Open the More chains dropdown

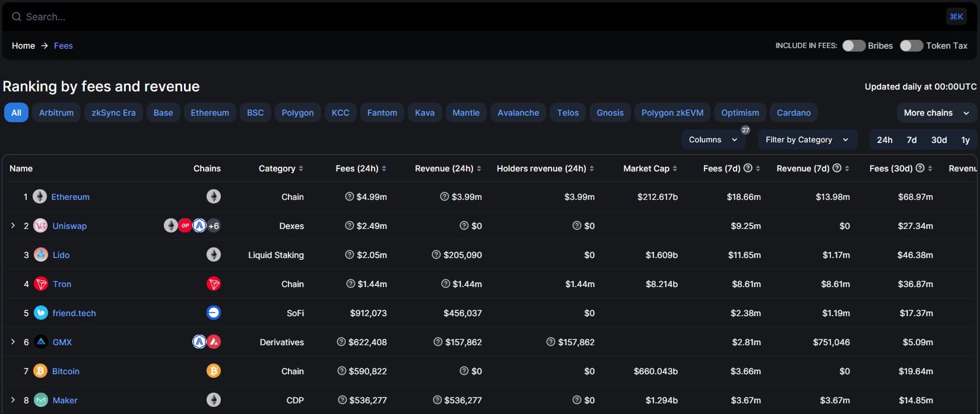click(936, 113)
